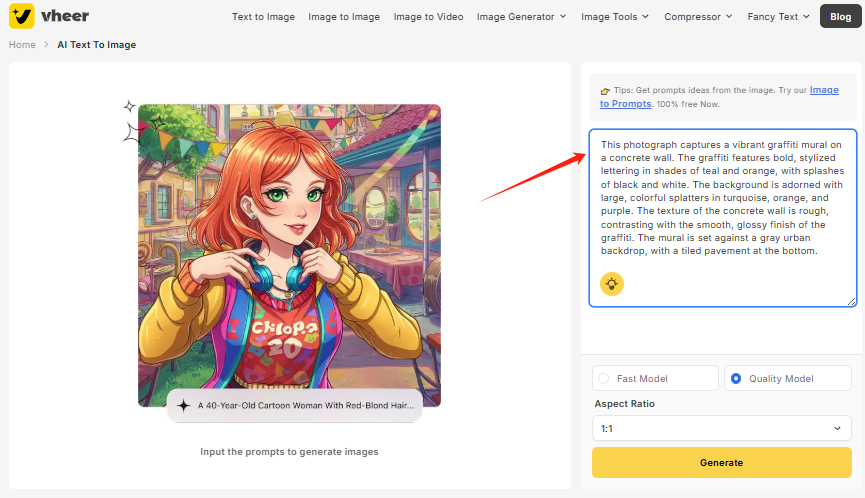Click the Blog button
This screenshot has width=865, height=498.
pos(840,16)
